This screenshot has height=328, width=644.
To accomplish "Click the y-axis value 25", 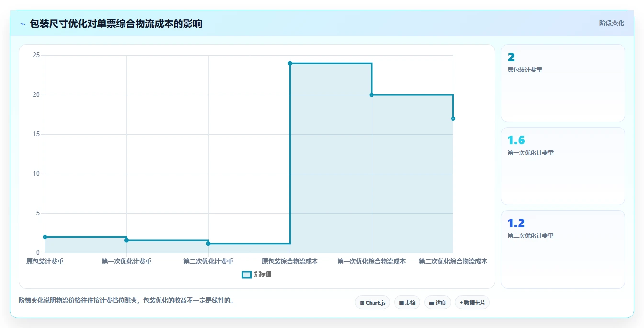I will pyautogui.click(x=36, y=55).
